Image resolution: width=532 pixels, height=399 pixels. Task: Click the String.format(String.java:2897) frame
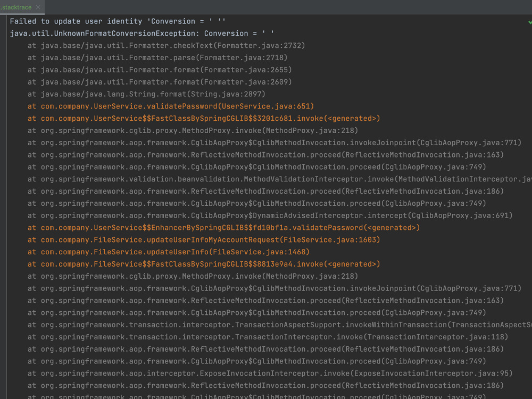click(147, 94)
